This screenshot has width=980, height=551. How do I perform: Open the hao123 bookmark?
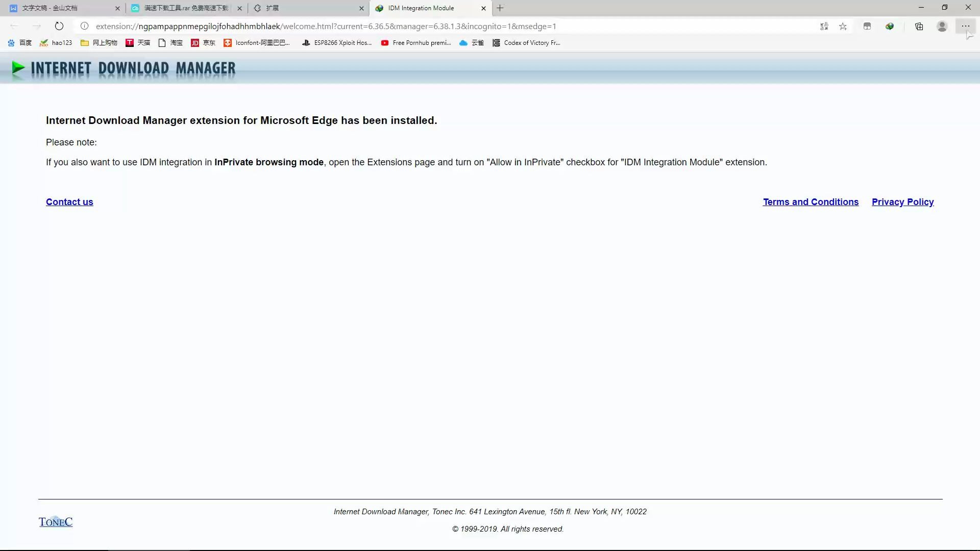coord(56,43)
